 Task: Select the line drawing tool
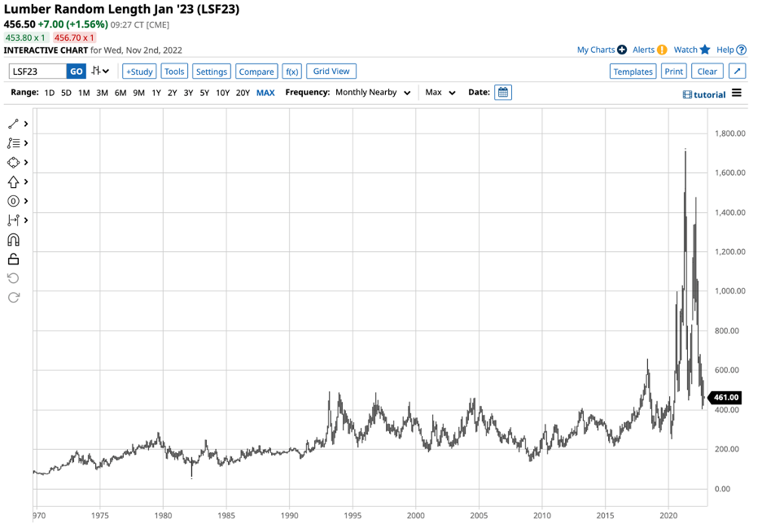coord(13,124)
